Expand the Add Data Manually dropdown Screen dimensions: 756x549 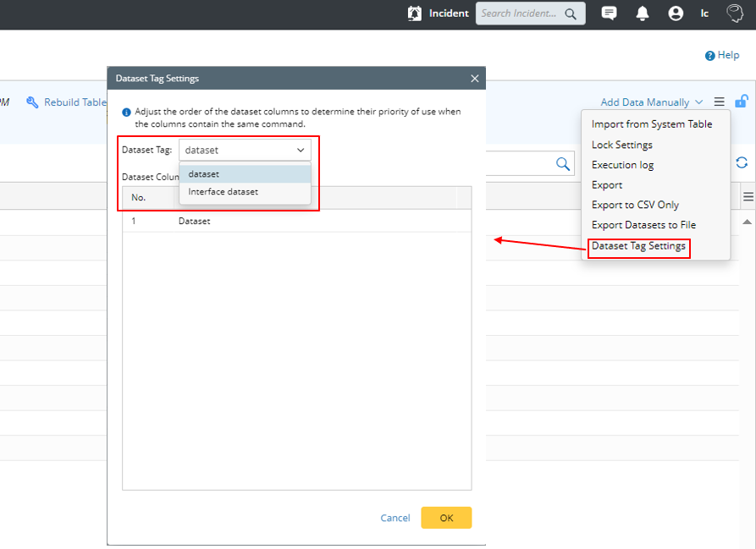point(651,102)
